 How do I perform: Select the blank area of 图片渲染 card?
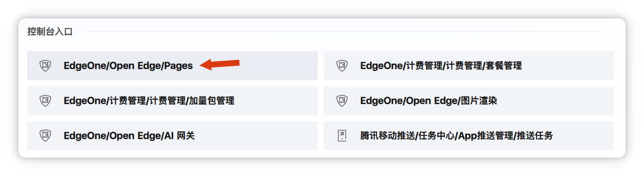556,100
